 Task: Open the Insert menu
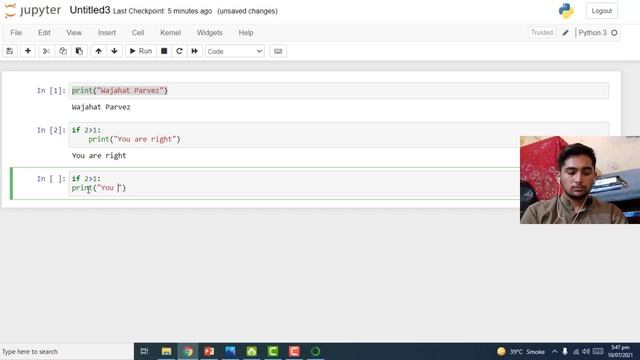[x=107, y=33]
